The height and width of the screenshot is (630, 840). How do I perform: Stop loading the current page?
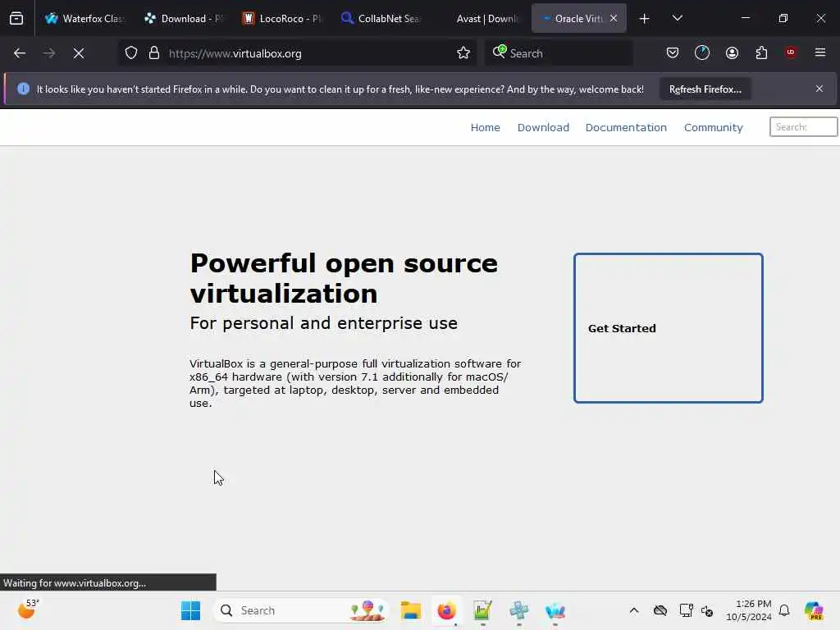click(79, 53)
